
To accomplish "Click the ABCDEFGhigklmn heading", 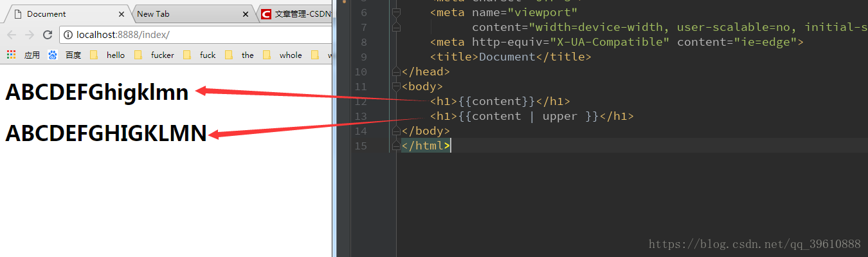I will (97, 93).
